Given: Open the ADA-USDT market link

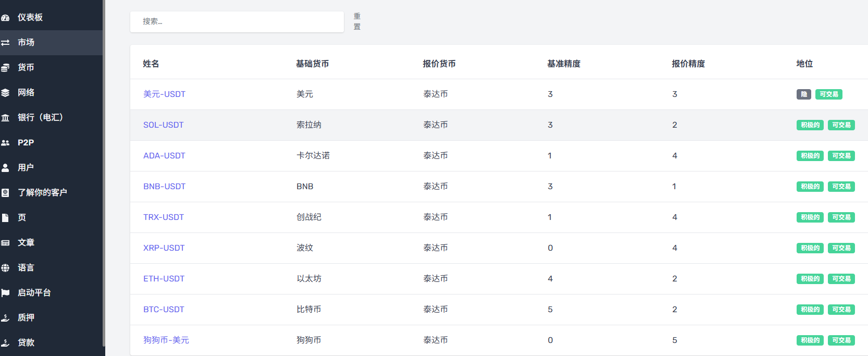Looking at the screenshot, I should pyautogui.click(x=164, y=156).
